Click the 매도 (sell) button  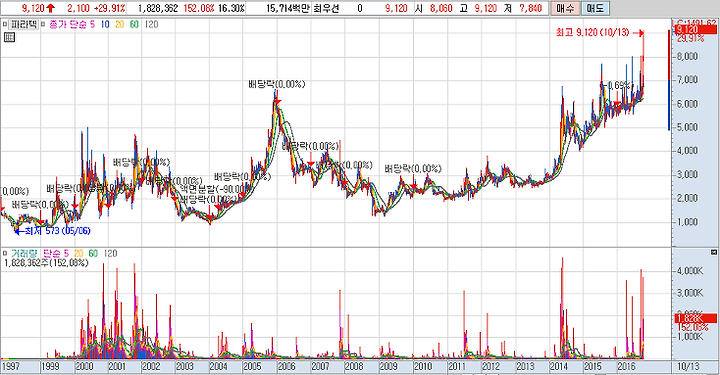click(595, 8)
